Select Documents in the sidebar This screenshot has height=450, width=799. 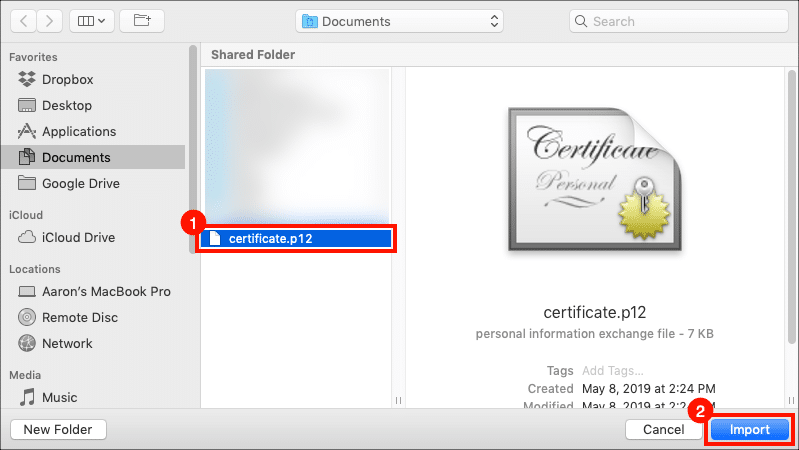click(76, 157)
